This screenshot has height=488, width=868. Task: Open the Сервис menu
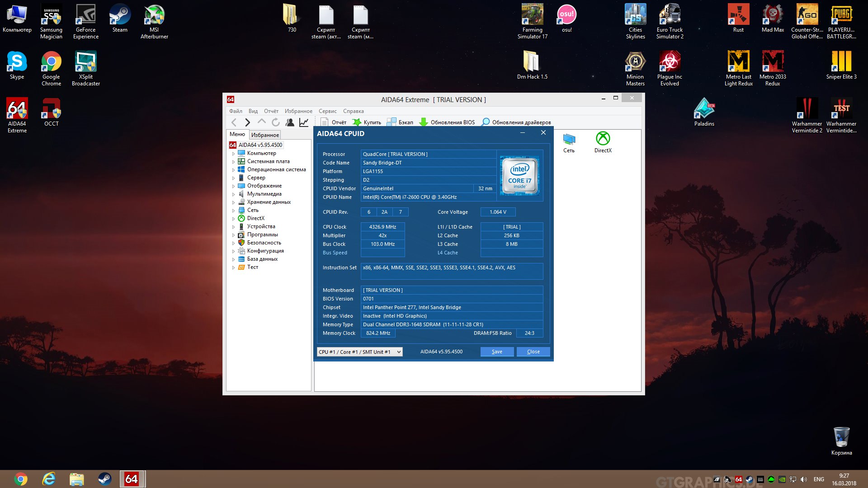(327, 111)
